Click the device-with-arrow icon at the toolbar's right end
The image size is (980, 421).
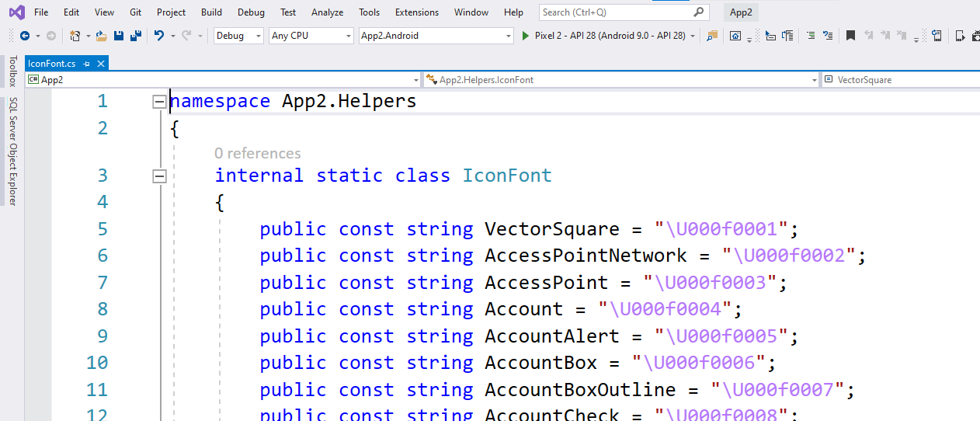[960, 36]
